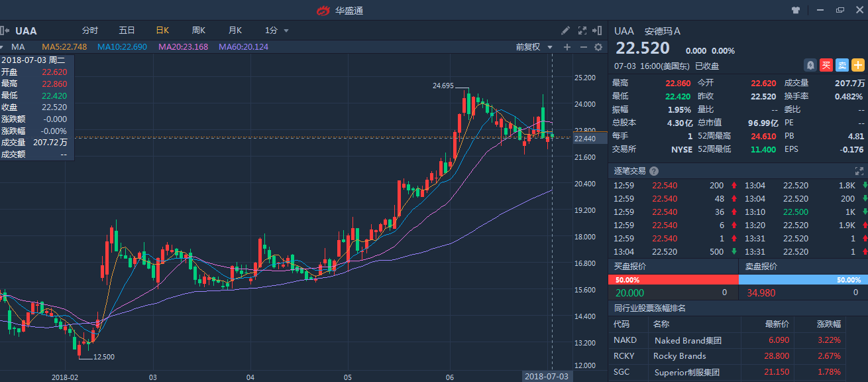Click ask price 34.980

(x=761, y=292)
